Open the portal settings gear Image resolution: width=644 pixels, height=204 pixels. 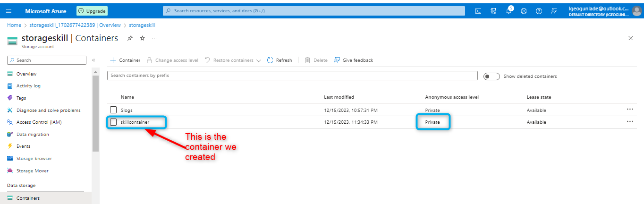(524, 11)
